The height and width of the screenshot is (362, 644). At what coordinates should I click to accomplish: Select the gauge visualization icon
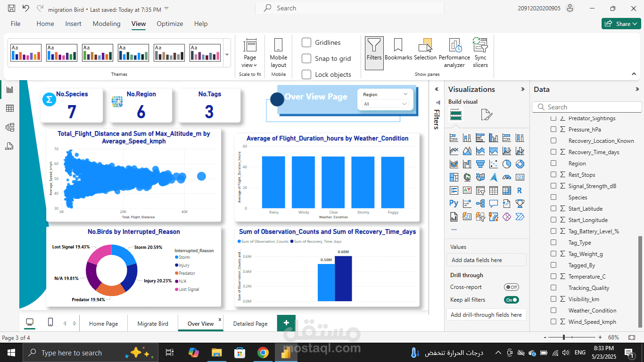coord(507,177)
